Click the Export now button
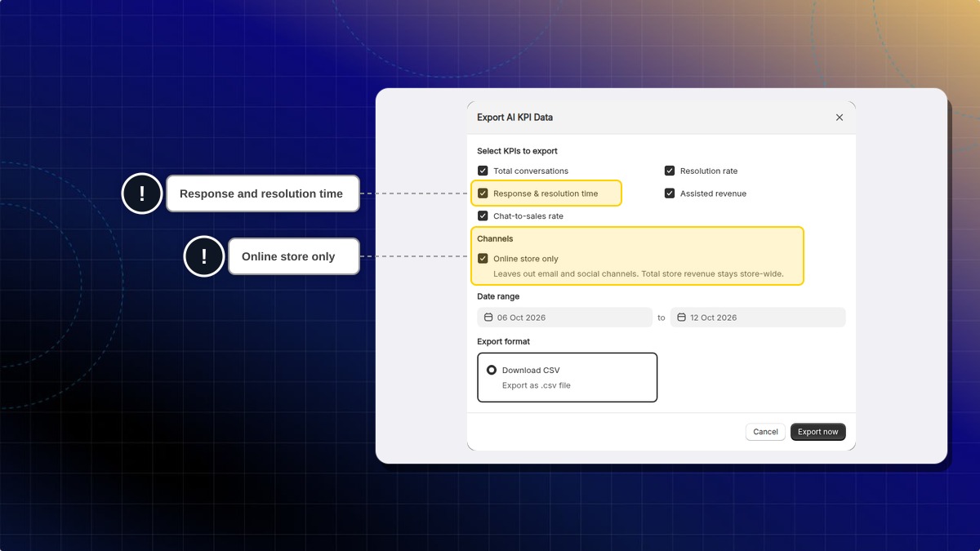This screenshot has height=551, width=980. pos(818,432)
